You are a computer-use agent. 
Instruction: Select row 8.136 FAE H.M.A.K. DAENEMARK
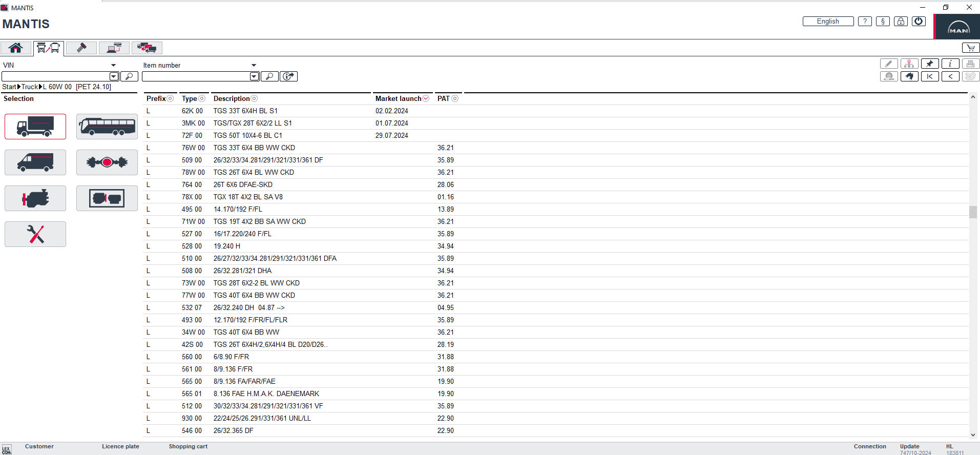(x=556, y=394)
